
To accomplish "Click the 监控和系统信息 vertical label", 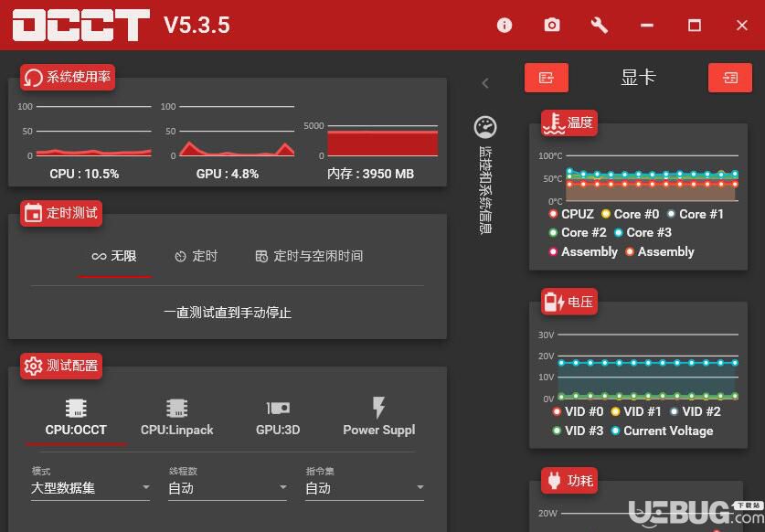I will tap(485, 191).
